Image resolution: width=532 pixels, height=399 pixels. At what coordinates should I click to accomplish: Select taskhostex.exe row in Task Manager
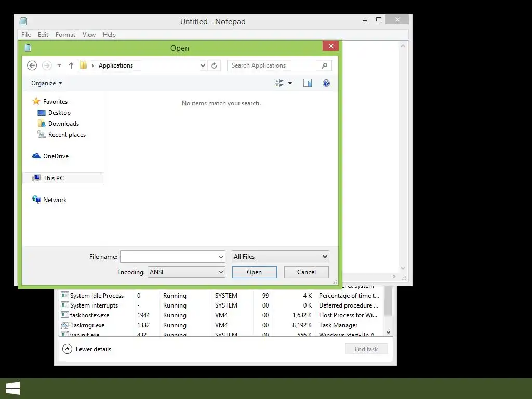(221, 315)
